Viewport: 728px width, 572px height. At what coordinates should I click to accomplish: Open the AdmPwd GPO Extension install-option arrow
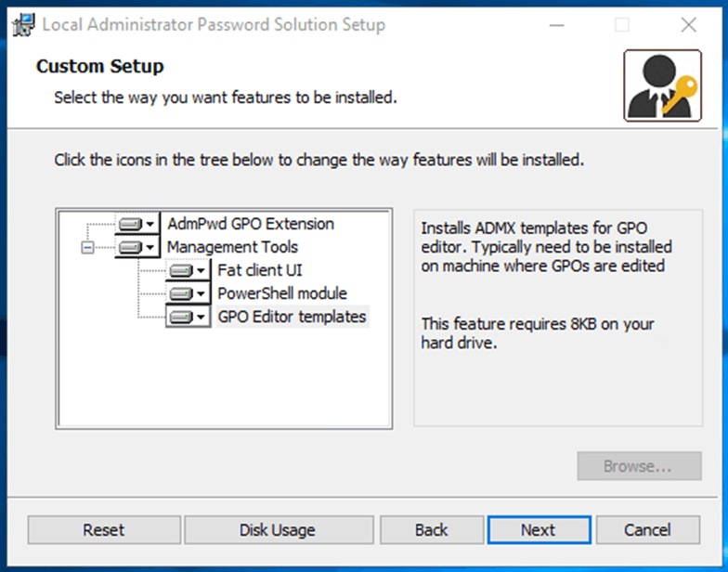pos(150,225)
